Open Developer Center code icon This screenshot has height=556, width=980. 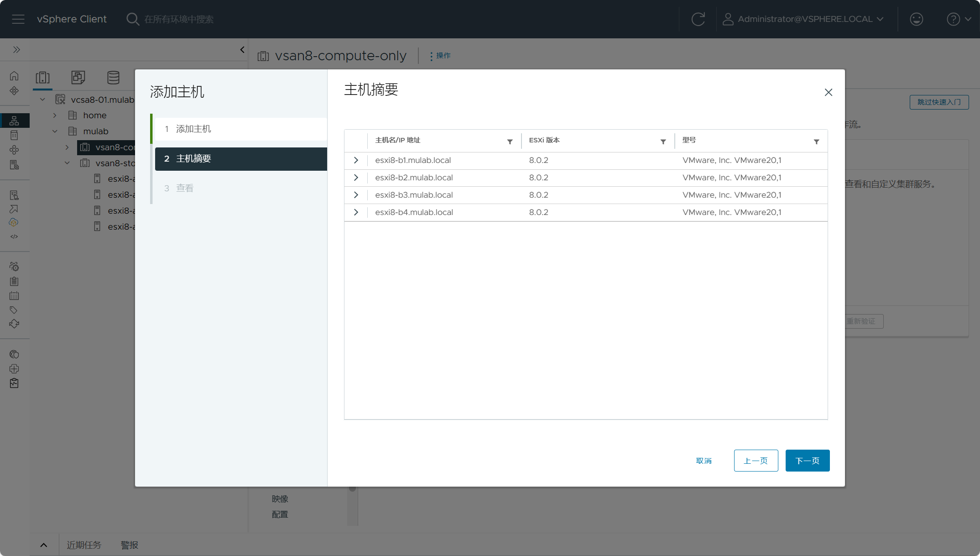(14, 236)
